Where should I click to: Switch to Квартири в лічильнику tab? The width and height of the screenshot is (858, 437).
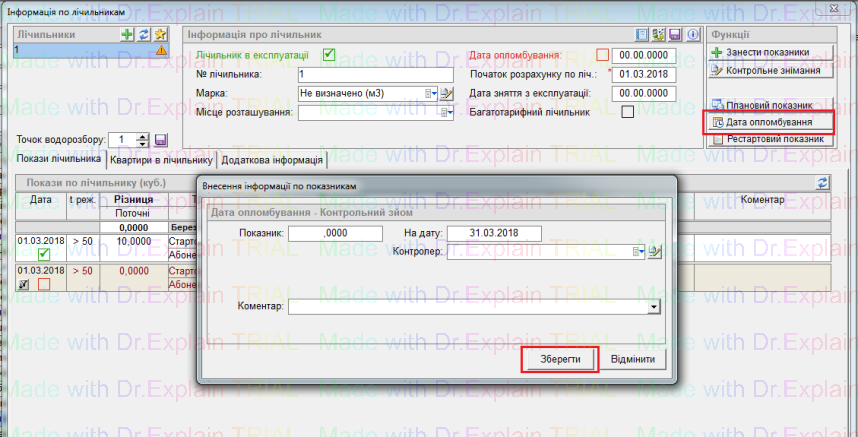(161, 159)
